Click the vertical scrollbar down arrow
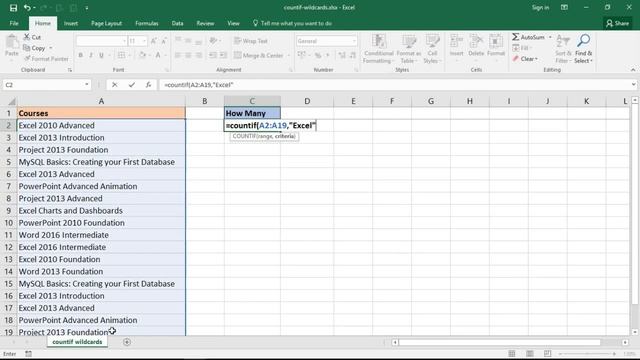This screenshot has width=640, height=360. [635, 332]
